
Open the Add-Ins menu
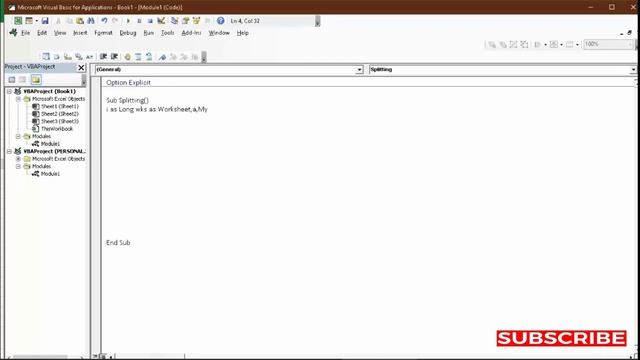coord(191,33)
